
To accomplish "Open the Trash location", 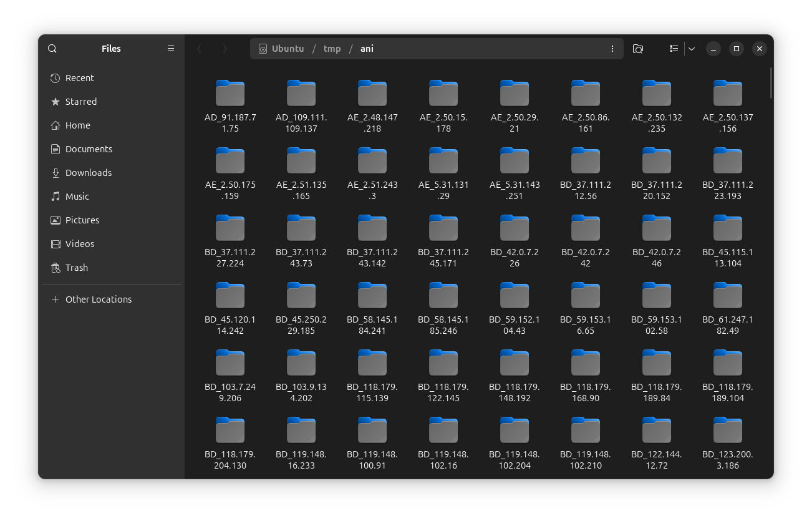I will pos(76,268).
